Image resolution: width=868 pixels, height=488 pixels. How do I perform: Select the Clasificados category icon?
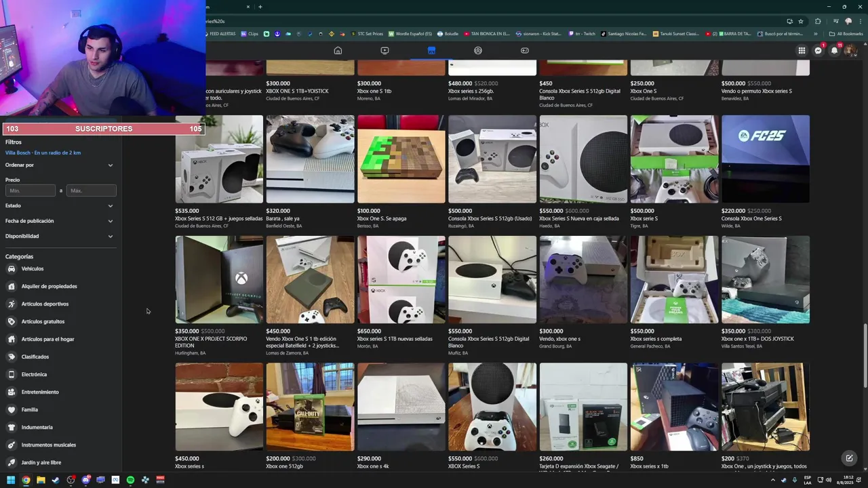tap(11, 357)
